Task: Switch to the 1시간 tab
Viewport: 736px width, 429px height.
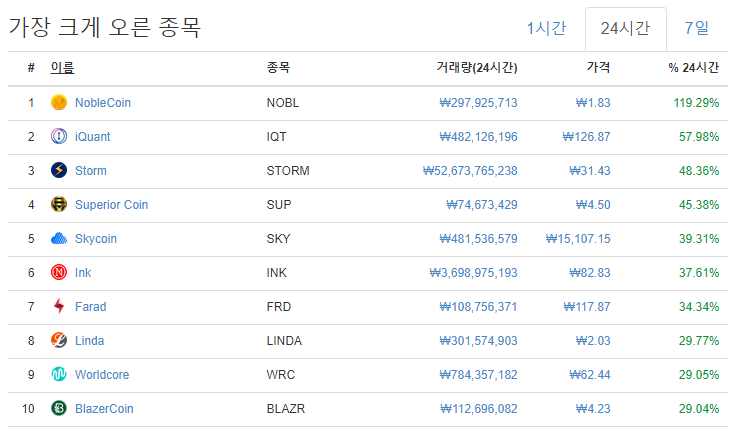Action: (546, 28)
